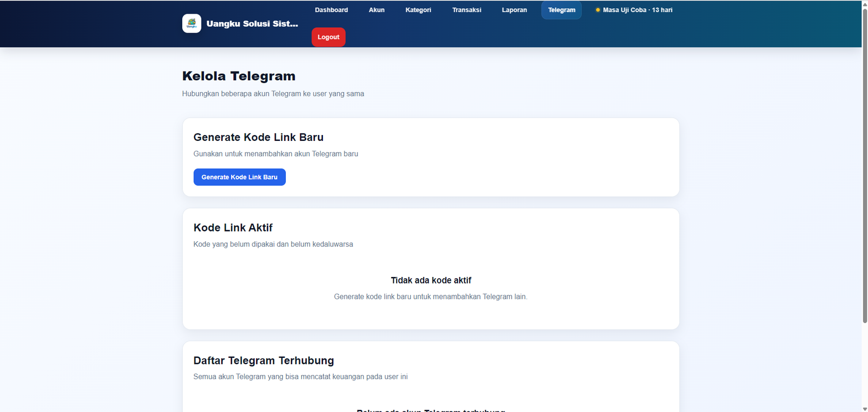Open the Dashboard menu item
Image resolution: width=868 pixels, height=412 pixels.
331,10
